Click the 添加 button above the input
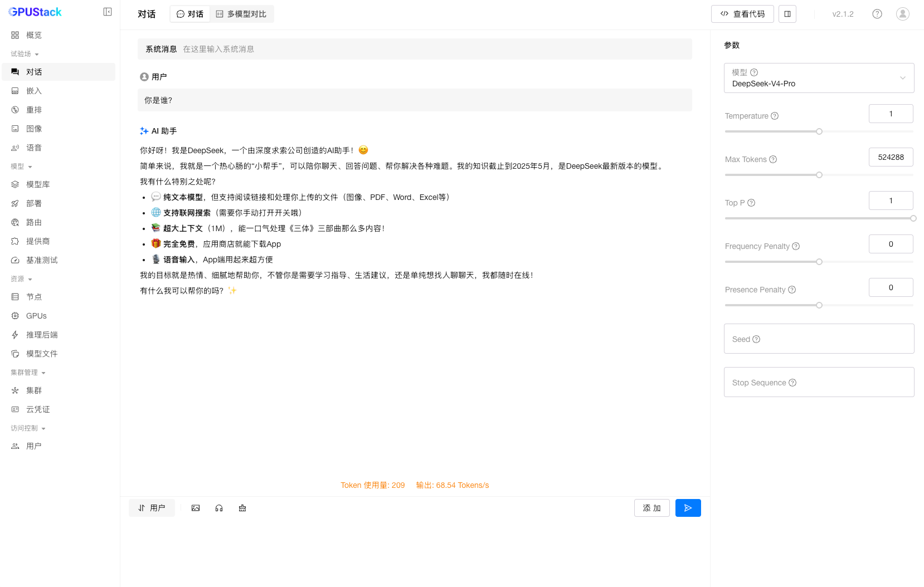Viewport: 924px width, 587px height. (x=651, y=508)
